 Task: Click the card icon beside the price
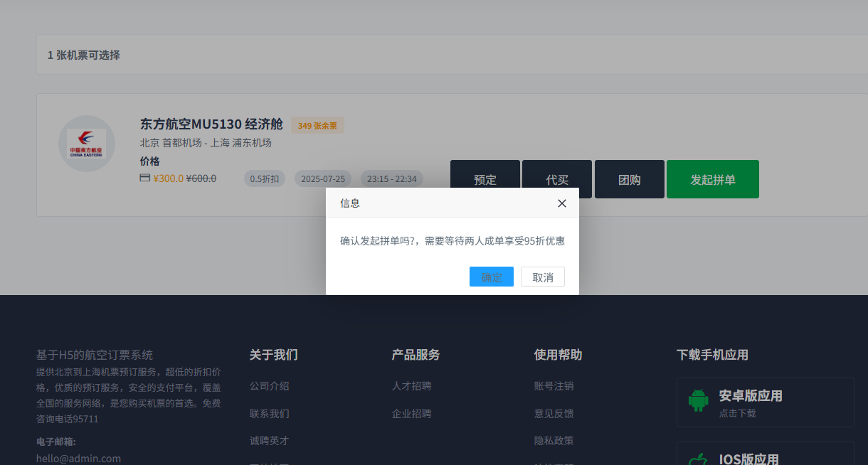click(145, 178)
